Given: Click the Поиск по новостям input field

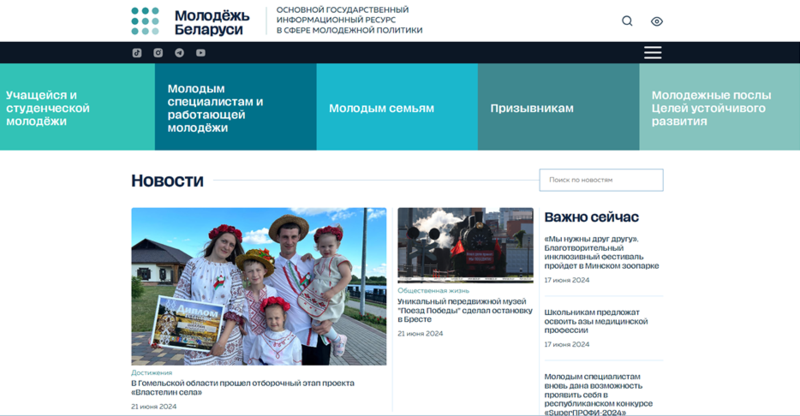Looking at the screenshot, I should (601, 180).
